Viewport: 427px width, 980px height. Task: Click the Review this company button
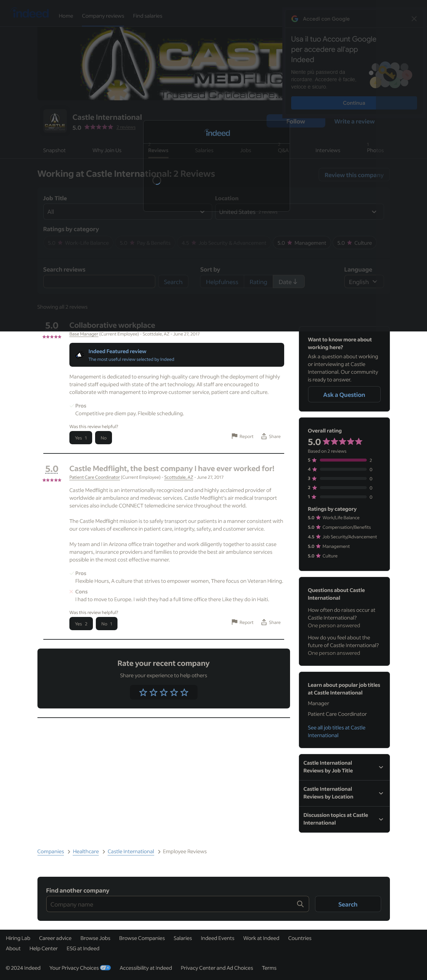[354, 175]
